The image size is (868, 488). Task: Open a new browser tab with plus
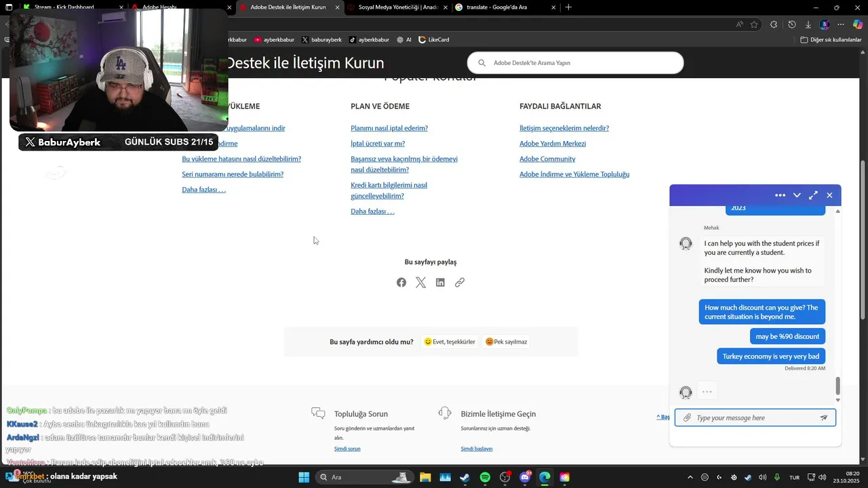[x=568, y=7]
